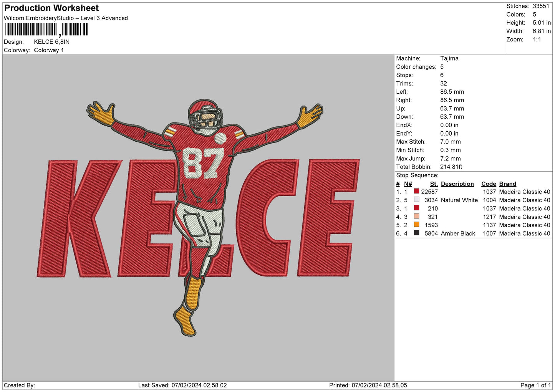
Task: Click the 'Created By:' footer label
Action: click(x=19, y=385)
